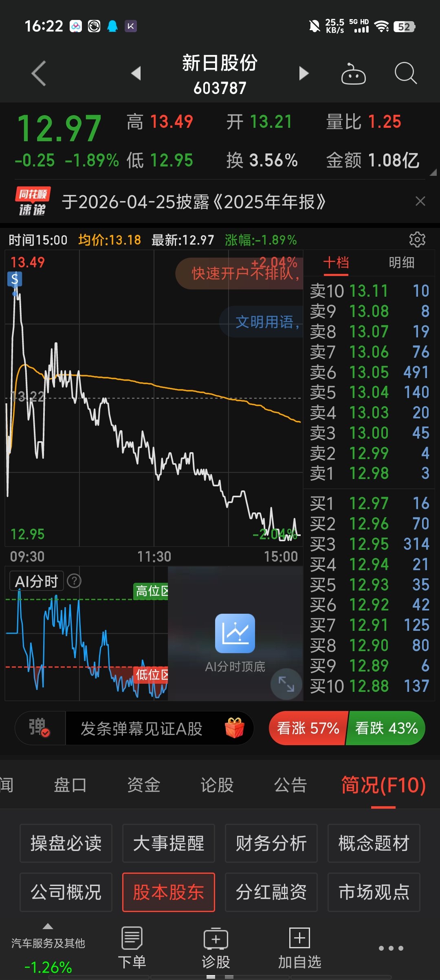Screen dimensions: 440x980
Task: Tap battery indicator in status bar
Action: [x=405, y=27]
